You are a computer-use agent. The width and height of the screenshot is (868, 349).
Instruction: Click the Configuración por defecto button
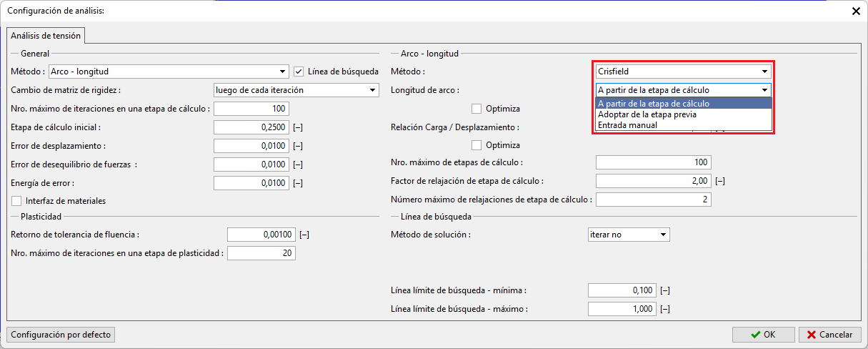click(61, 334)
